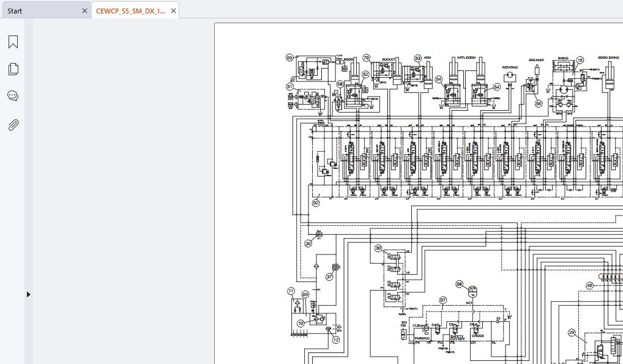Click callout number 08 accumulator
The height and width of the screenshot is (364, 623).
coord(460,284)
